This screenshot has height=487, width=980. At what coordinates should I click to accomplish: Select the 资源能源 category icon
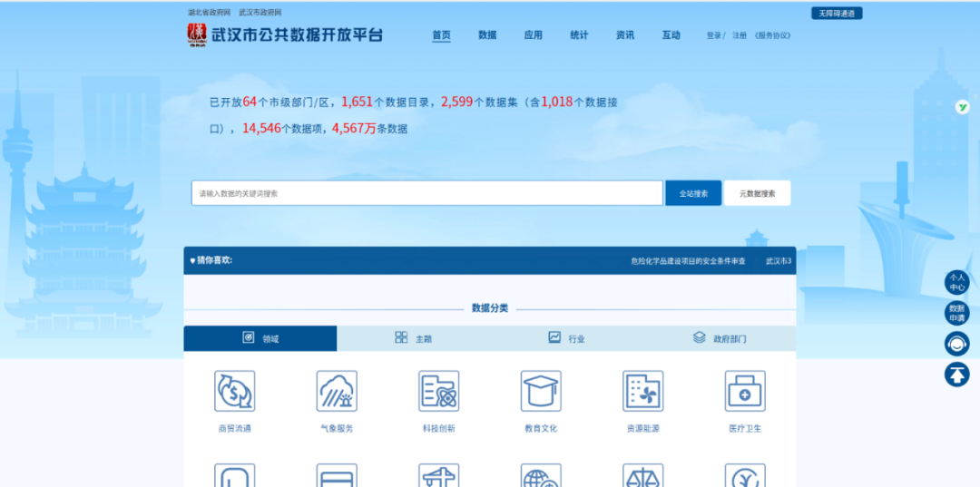point(642,391)
